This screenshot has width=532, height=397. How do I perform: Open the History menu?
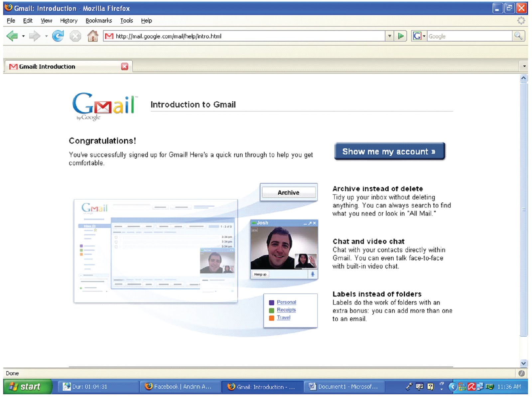[x=68, y=21]
